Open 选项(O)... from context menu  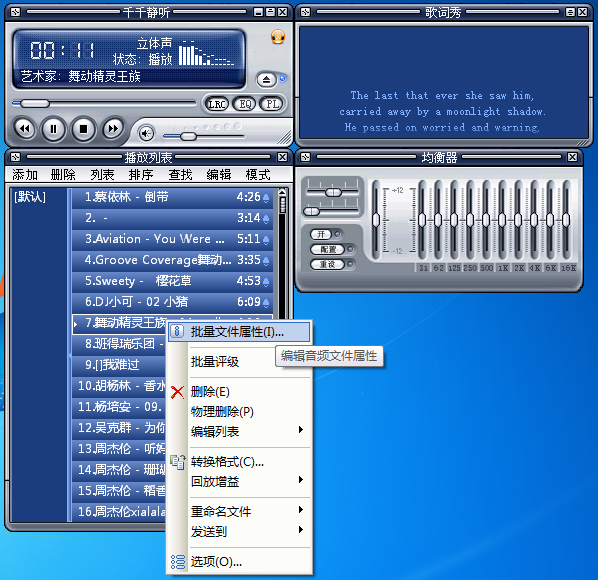(239, 561)
